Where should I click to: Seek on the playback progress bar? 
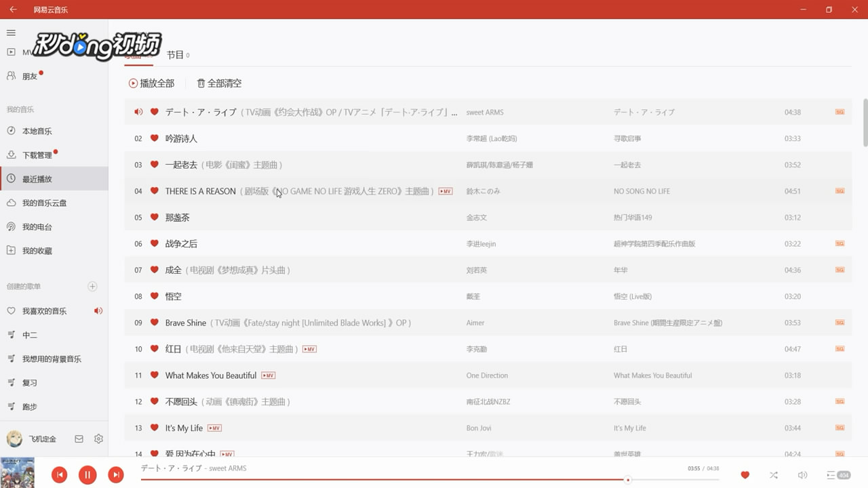[x=430, y=480]
